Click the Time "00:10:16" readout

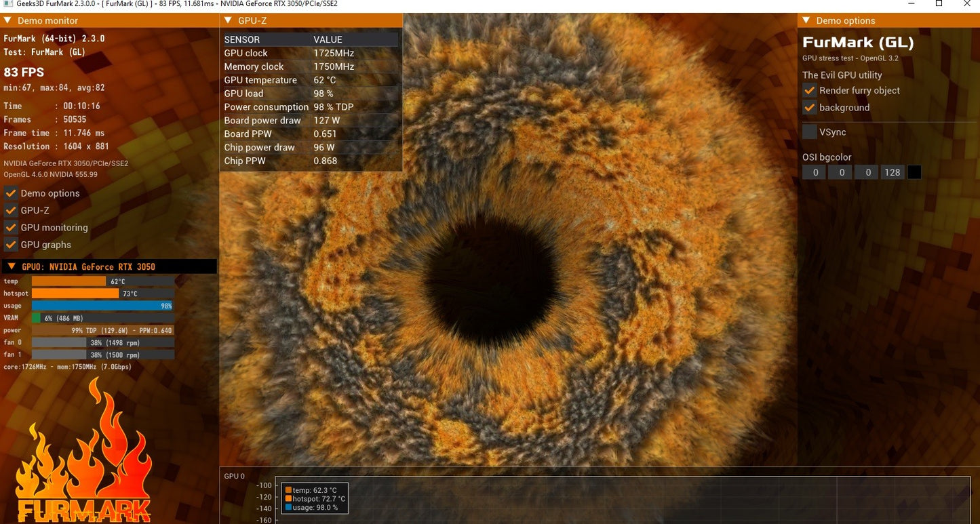[81, 106]
